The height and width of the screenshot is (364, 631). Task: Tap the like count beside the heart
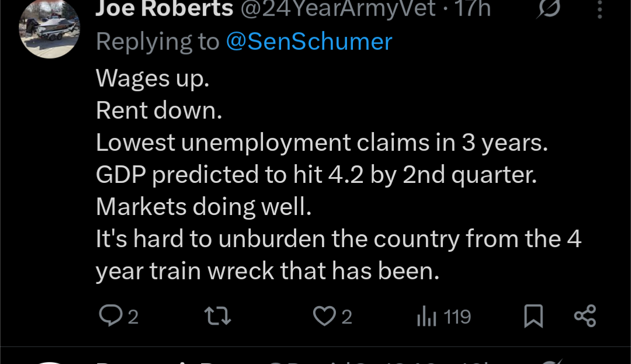[x=346, y=317]
